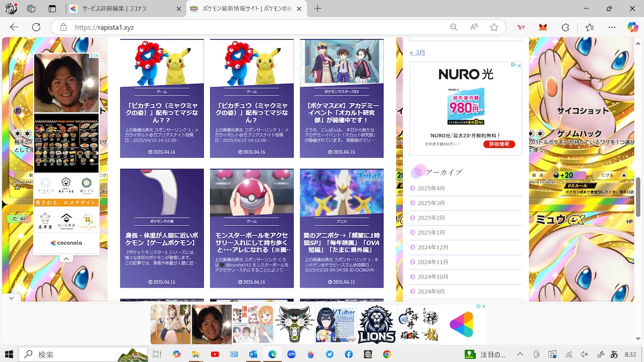Open File Explorer on the taskbar
Image resolution: width=644 pixels, height=362 pixels.
click(x=195, y=354)
